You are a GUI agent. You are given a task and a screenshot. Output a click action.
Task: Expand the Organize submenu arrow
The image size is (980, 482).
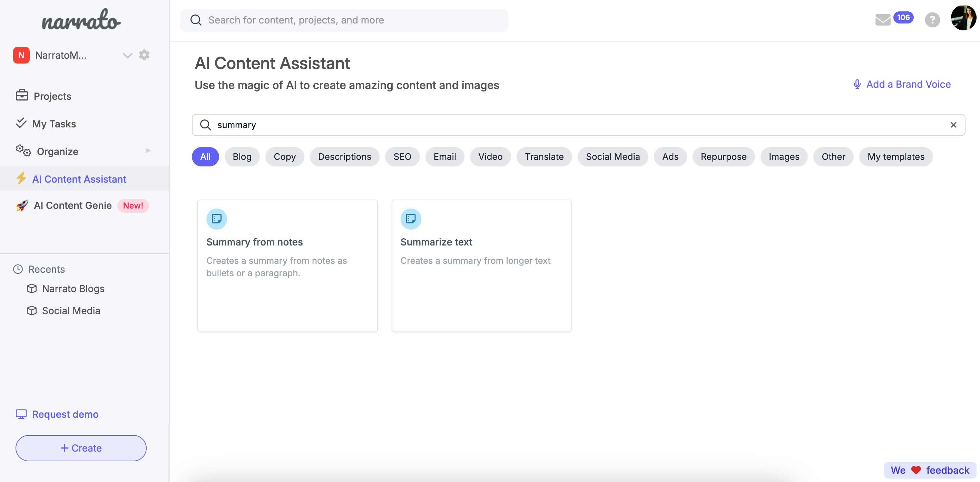click(x=148, y=151)
